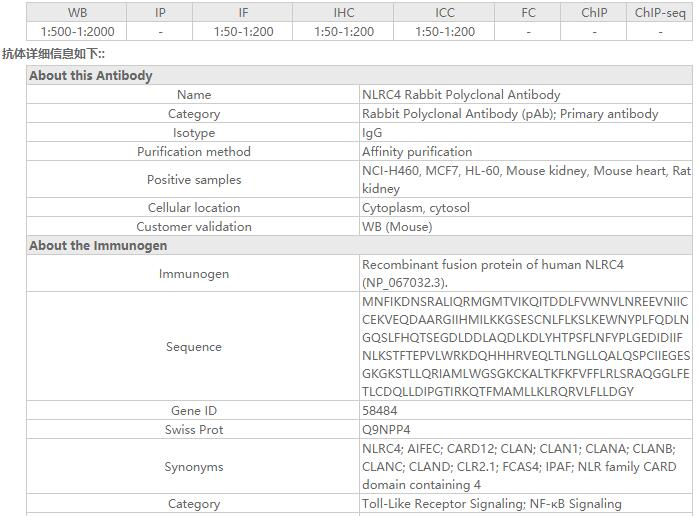Click the Positive samples row label
This screenshot has height=516, width=699.
click(x=194, y=180)
